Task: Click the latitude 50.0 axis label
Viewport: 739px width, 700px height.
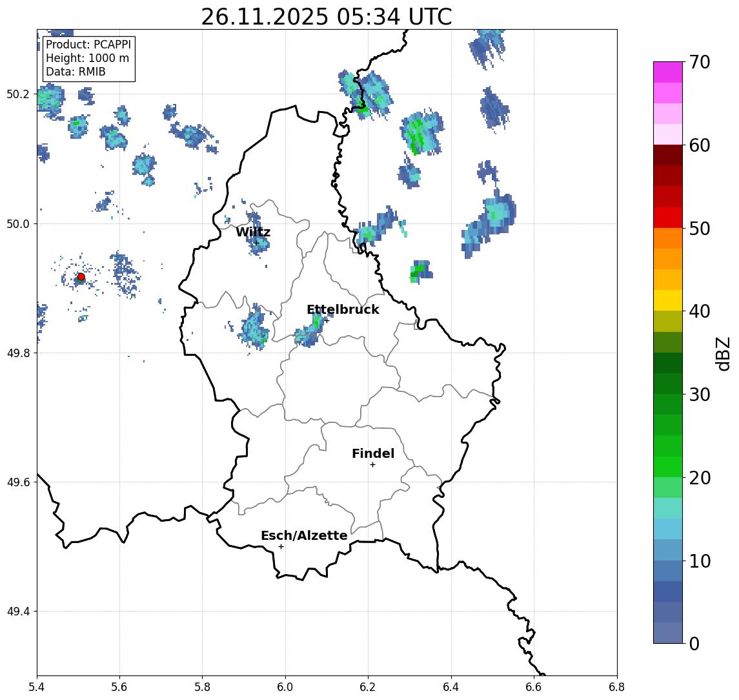Action: coord(18,223)
